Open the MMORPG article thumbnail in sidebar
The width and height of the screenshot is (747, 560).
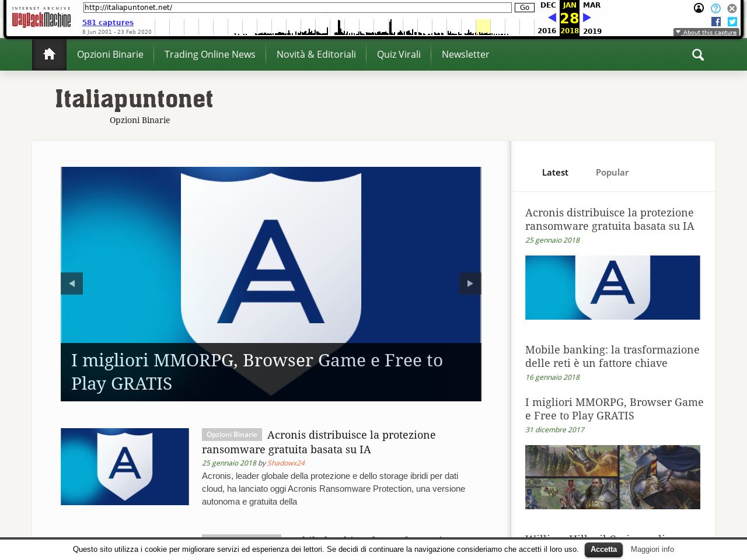[x=612, y=477]
